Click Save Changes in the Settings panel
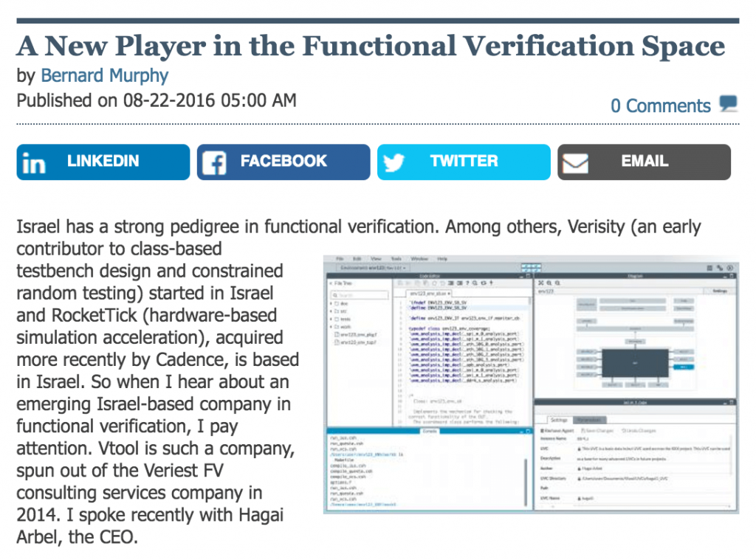Screen dimensions: 756x560 click(x=597, y=431)
